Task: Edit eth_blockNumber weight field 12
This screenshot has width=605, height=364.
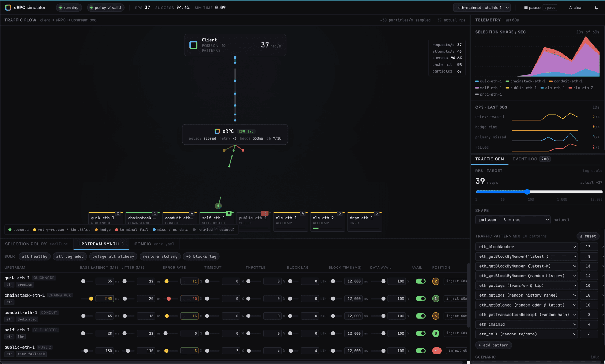Action: click(589, 247)
